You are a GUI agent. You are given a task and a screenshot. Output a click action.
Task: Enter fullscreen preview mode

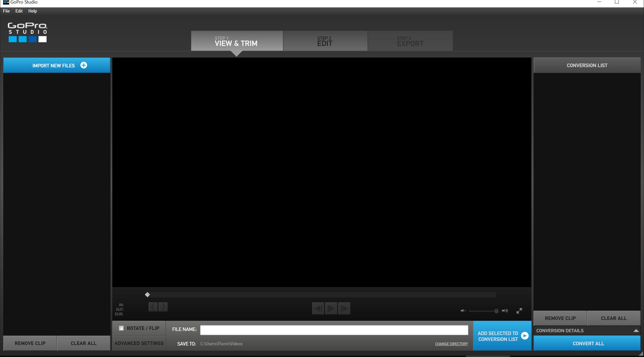519,311
